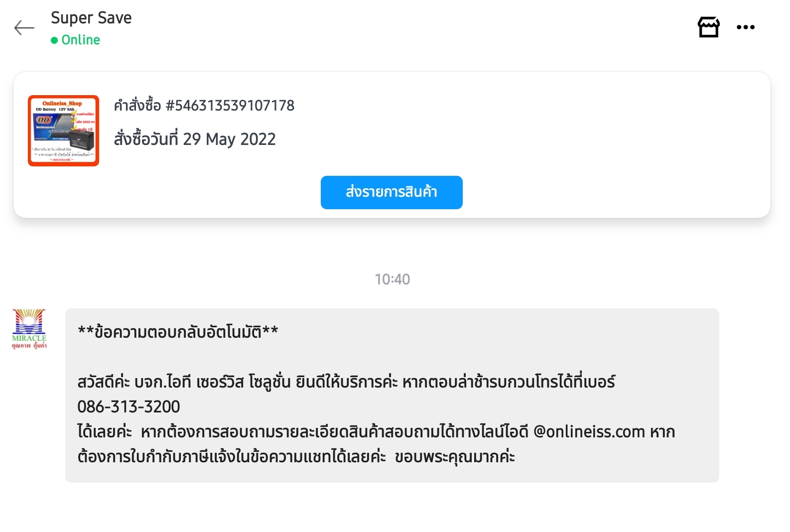Click the green online status dot
This screenshot has width=790, height=532.
(54, 40)
